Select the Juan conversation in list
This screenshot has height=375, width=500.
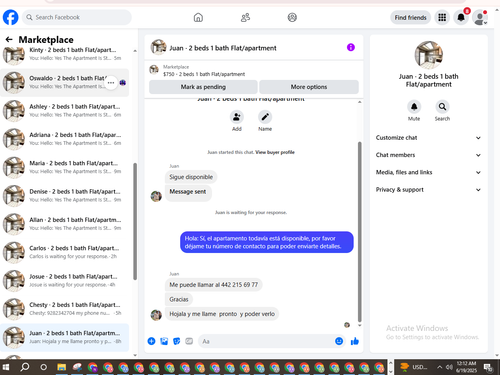click(x=64, y=337)
